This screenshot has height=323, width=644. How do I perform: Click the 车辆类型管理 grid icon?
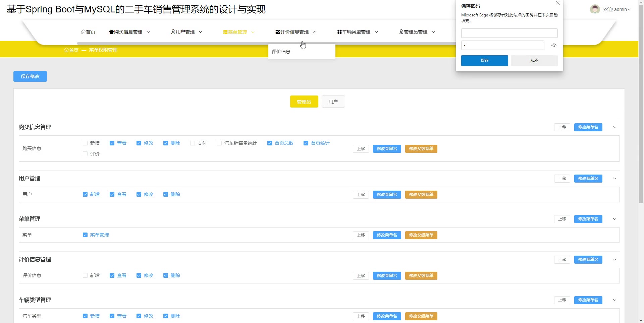coord(339,32)
